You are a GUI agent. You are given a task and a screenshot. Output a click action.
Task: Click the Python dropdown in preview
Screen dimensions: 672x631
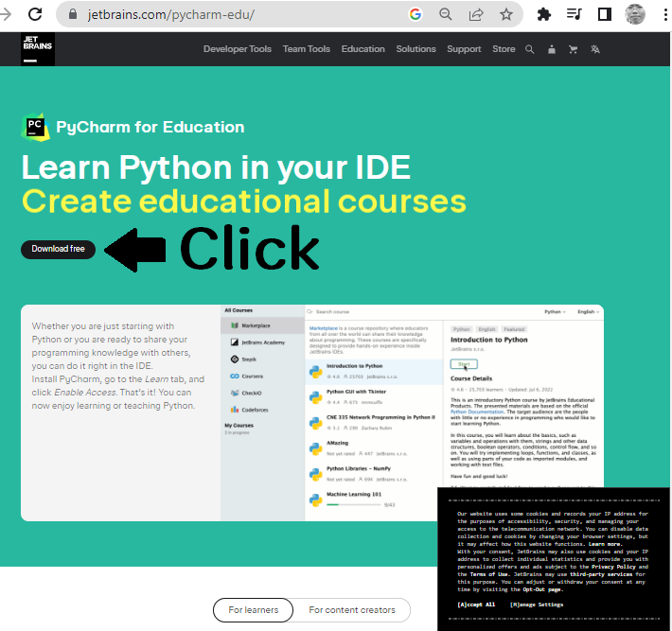(x=555, y=312)
